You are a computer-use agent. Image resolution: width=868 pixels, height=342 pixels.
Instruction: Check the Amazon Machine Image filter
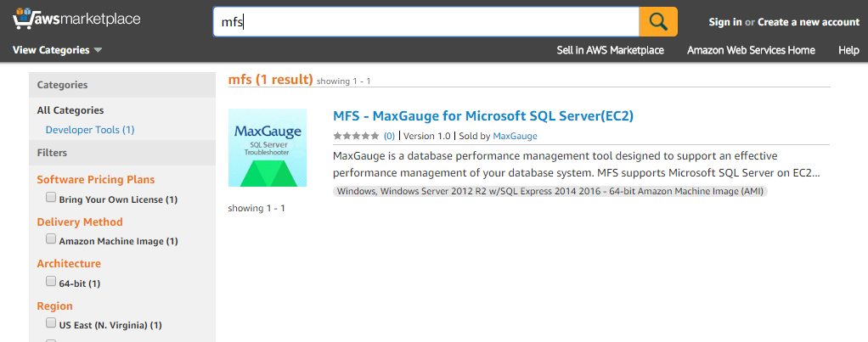51,239
